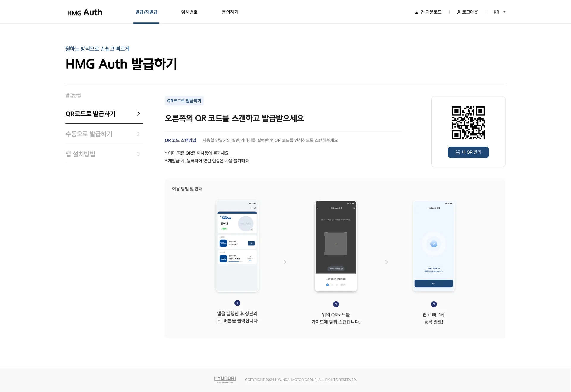Click the note 이미 찍은 QR은 재사용이 불가해요
The width and height of the screenshot is (571, 392).
tap(197, 153)
